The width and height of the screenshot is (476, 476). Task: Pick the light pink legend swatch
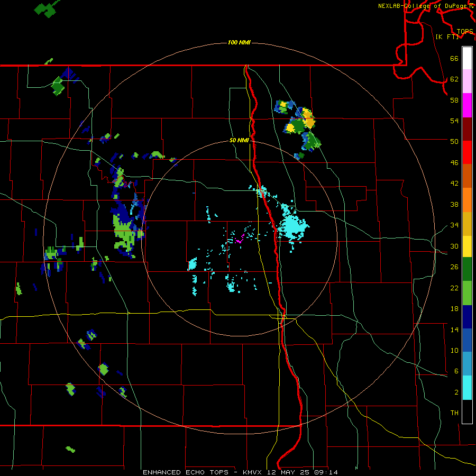click(467, 81)
